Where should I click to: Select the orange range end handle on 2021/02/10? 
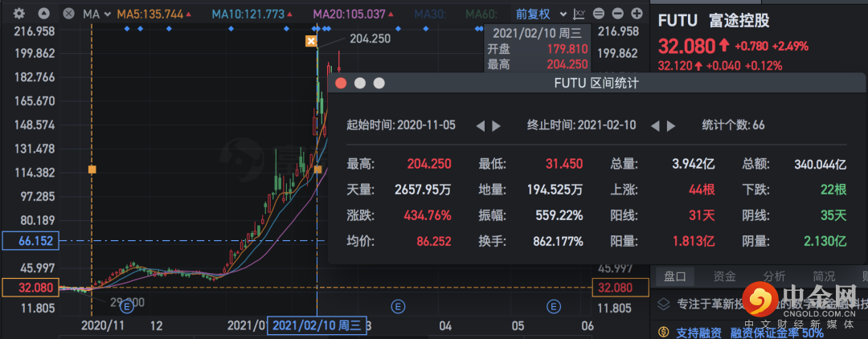tap(317, 169)
